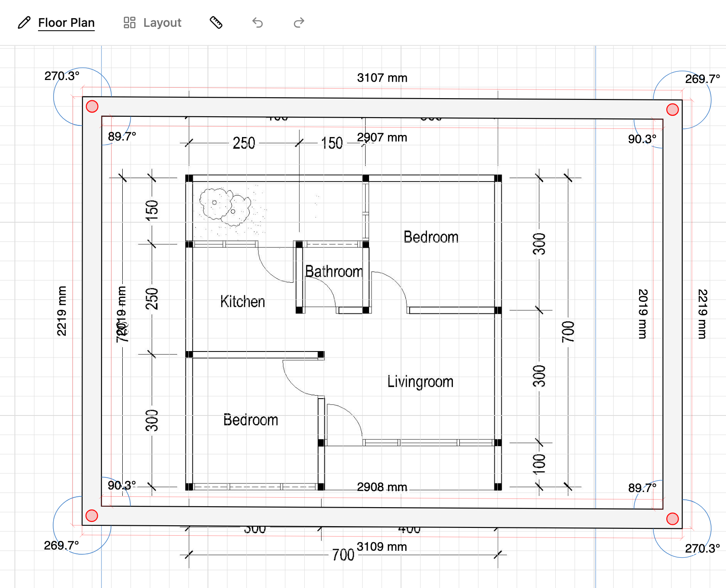Image resolution: width=726 pixels, height=588 pixels.
Task: Click the 269.7° top-right angle label
Action: pyautogui.click(x=702, y=79)
